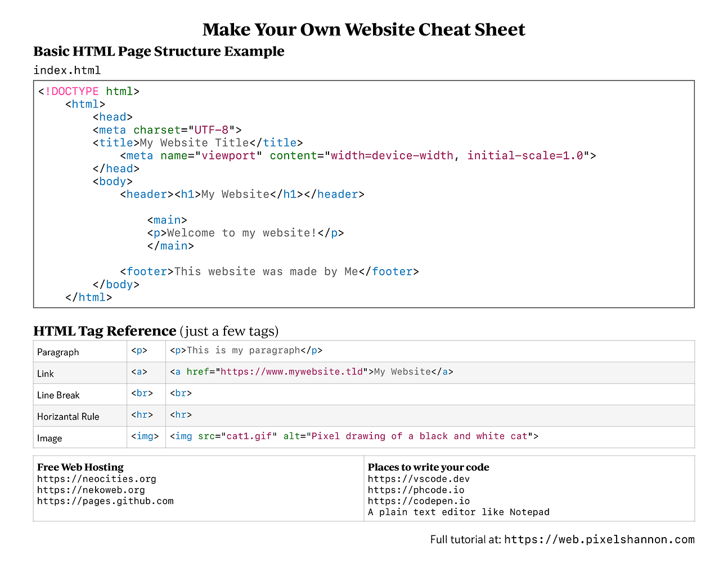Click the Make Your Own Website Cheat Sheet title
This screenshot has height=563, width=728.
coord(363,29)
